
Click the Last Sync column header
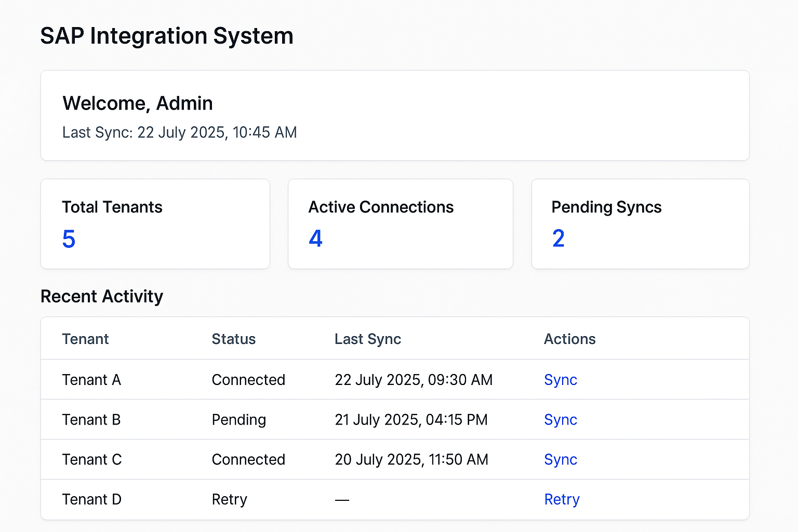(368, 339)
